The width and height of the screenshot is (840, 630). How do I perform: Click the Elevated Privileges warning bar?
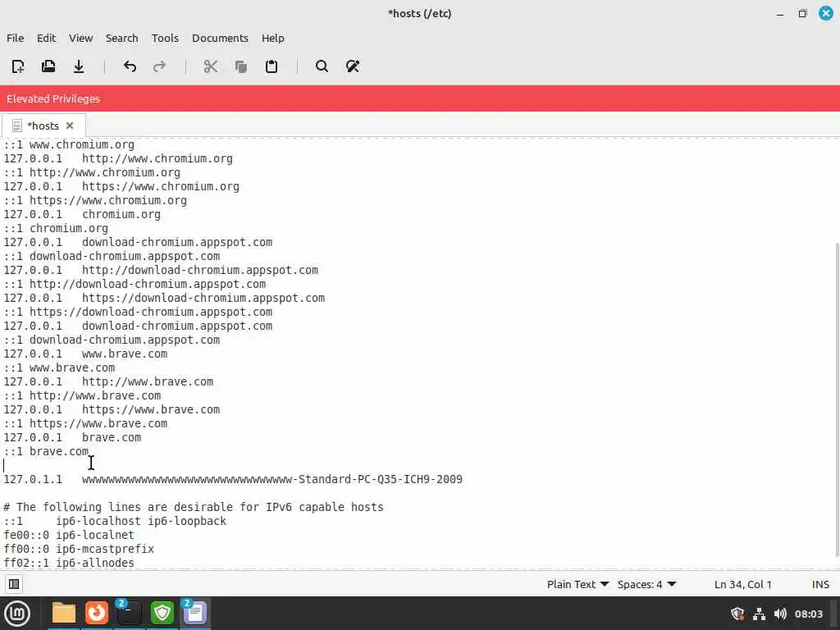(x=420, y=98)
